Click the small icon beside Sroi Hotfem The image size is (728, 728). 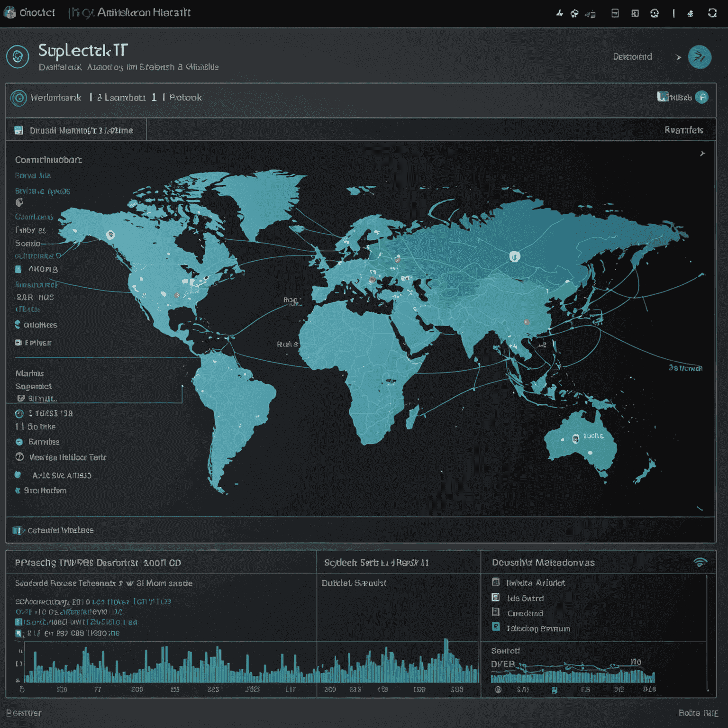18,491
